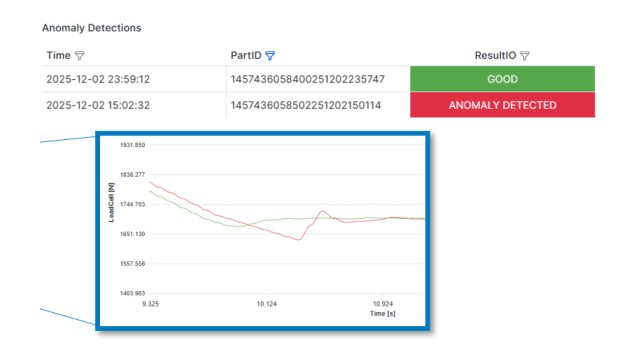This screenshot has width=640, height=360.
Task: Select timestamp 2025-12-02 15:02:32
Action: click(98, 105)
